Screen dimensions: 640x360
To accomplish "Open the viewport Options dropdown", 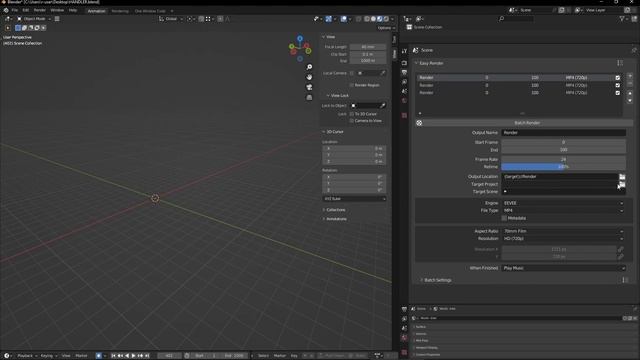I will [x=386, y=28].
